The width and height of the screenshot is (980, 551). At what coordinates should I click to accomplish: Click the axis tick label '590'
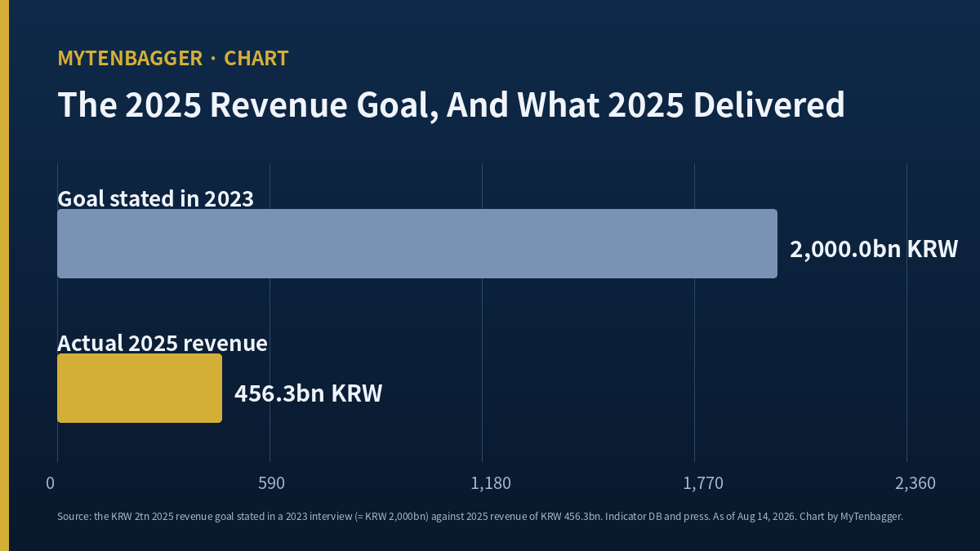[x=271, y=483]
